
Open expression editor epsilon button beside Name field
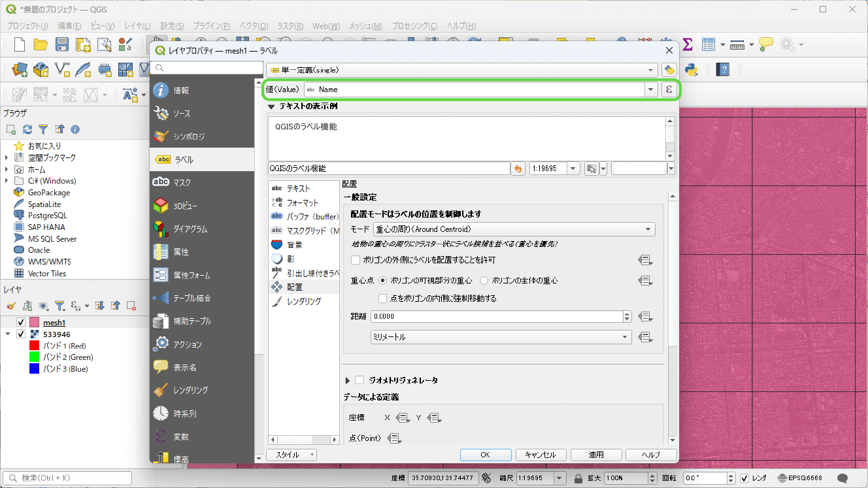(669, 89)
